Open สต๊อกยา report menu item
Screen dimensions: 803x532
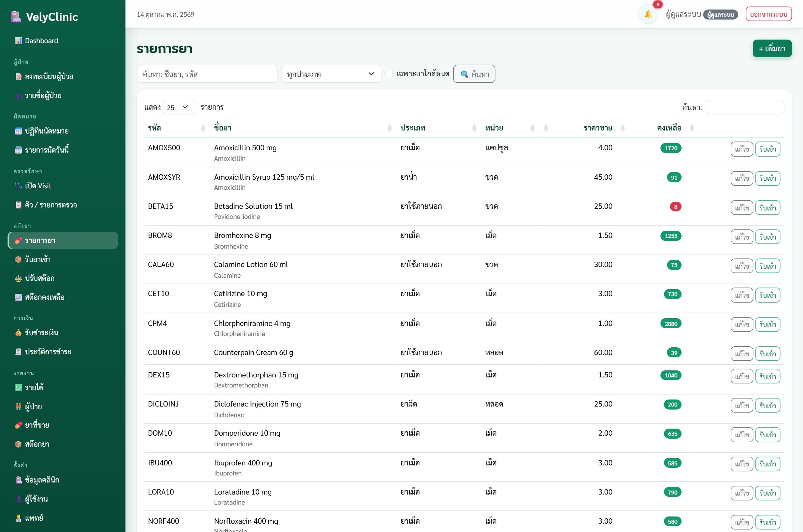tap(63, 444)
